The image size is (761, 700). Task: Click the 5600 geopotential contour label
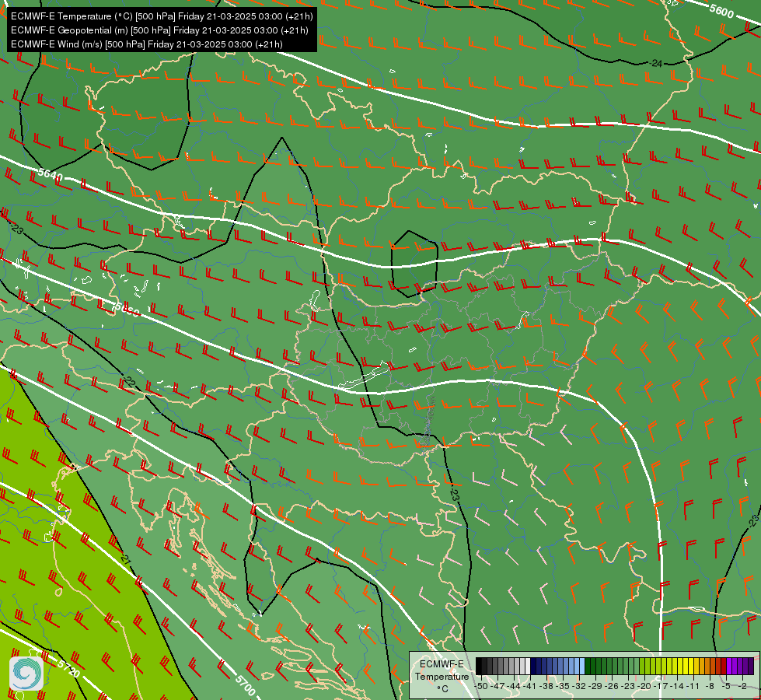(x=721, y=11)
